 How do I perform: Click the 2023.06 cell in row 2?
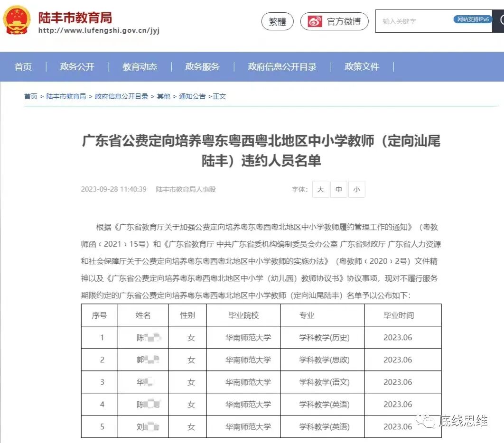pos(403,360)
